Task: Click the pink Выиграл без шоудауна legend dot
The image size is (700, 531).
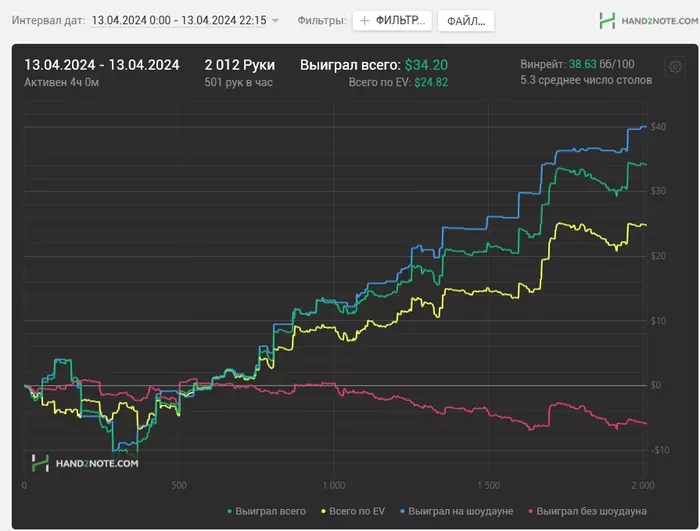Action: coord(530,511)
